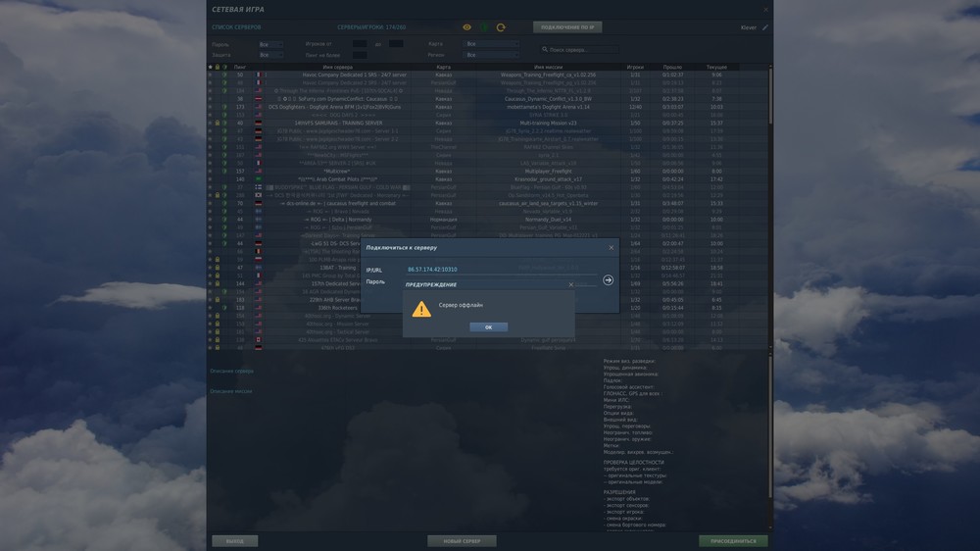The height and width of the screenshot is (551, 980).
Task: Focus the IP/URL address input field
Action: click(502, 270)
